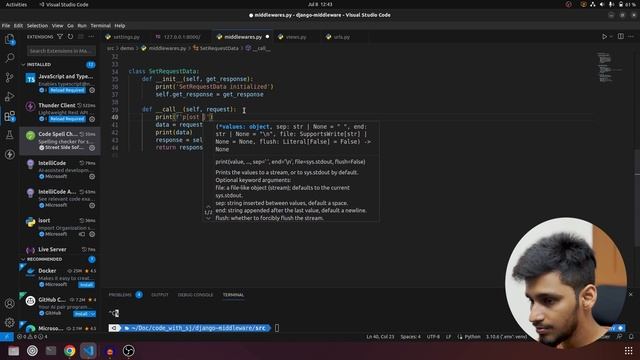This screenshot has width=640, height=360.
Task: Collapse the Recommended extensions section
Action: coord(23,259)
